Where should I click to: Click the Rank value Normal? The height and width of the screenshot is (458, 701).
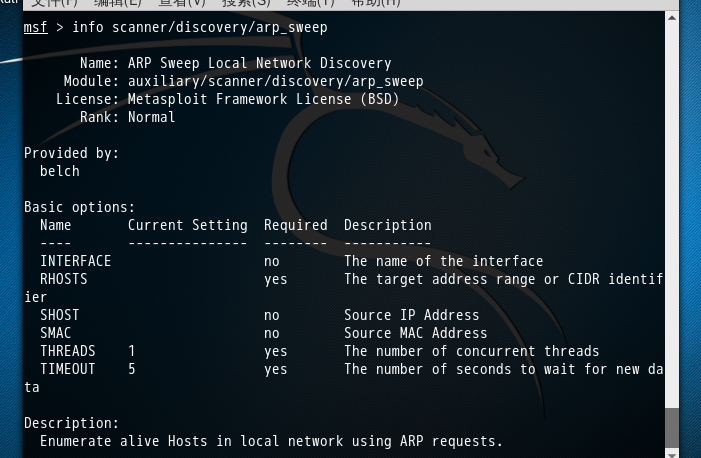(151, 117)
